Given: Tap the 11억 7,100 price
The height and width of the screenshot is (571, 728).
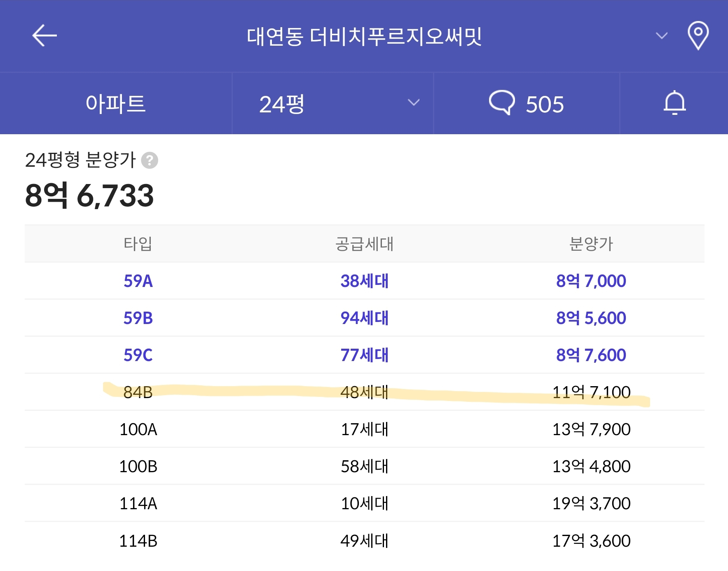Looking at the screenshot, I should (591, 392).
